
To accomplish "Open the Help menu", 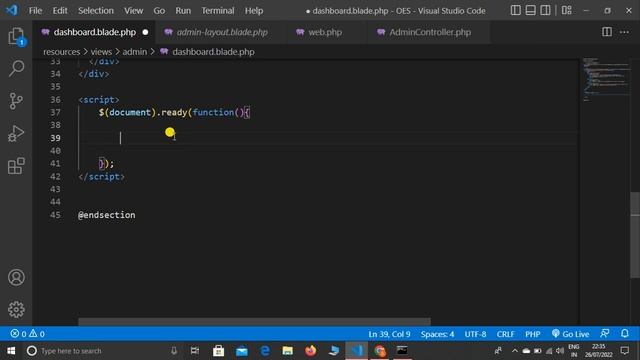I will [254, 11].
